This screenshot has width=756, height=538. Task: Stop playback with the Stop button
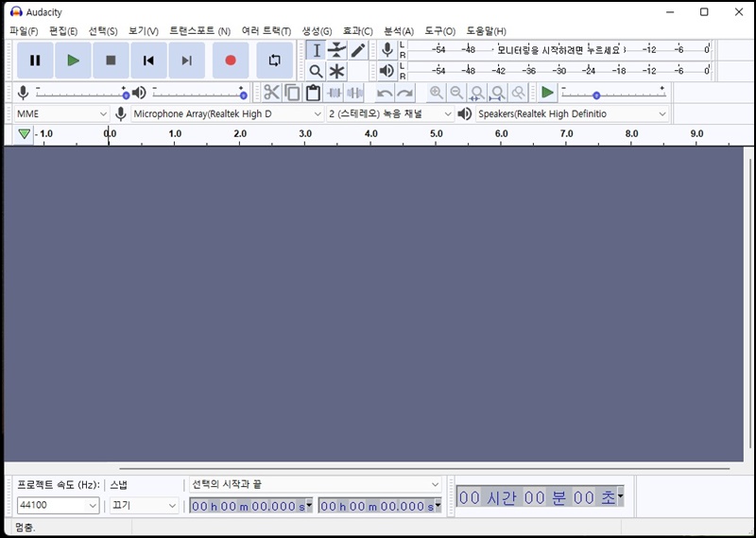pyautogui.click(x=111, y=61)
